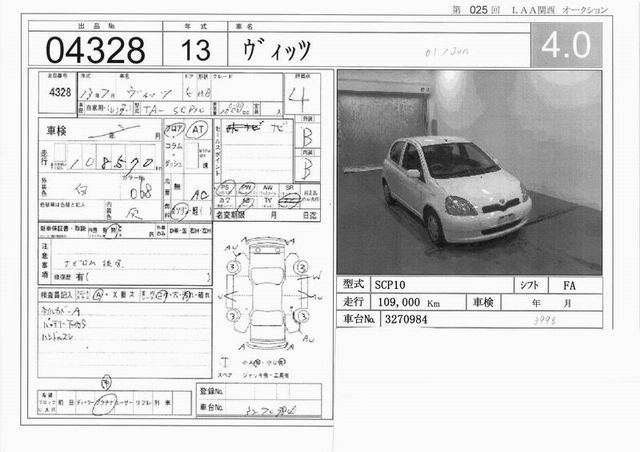Viewport: 640px width, 452px height.
Task: Click the 名変期限 label
Action: coord(230,215)
